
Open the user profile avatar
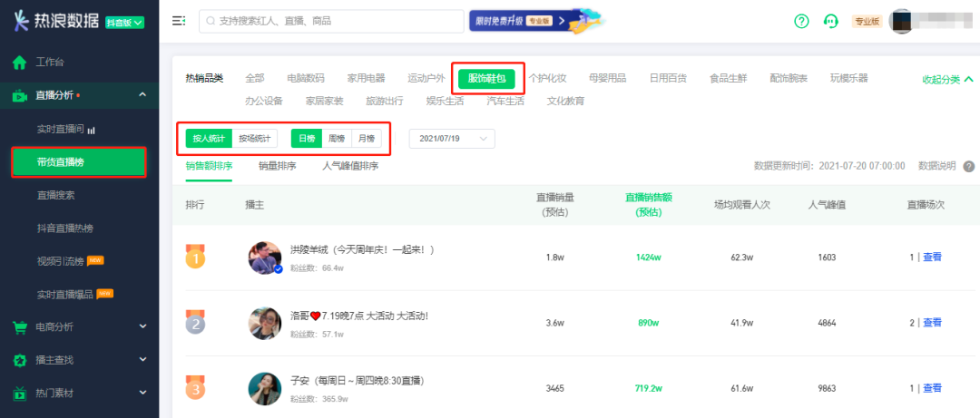pyautogui.click(x=901, y=21)
